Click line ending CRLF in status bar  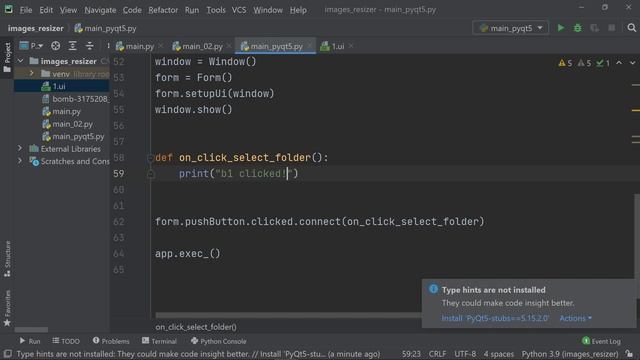[437, 353]
